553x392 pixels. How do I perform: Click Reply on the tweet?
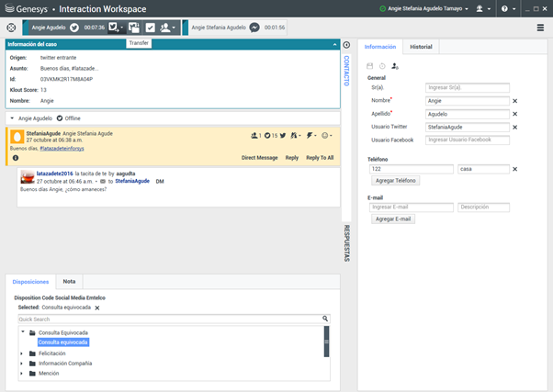[x=292, y=158]
